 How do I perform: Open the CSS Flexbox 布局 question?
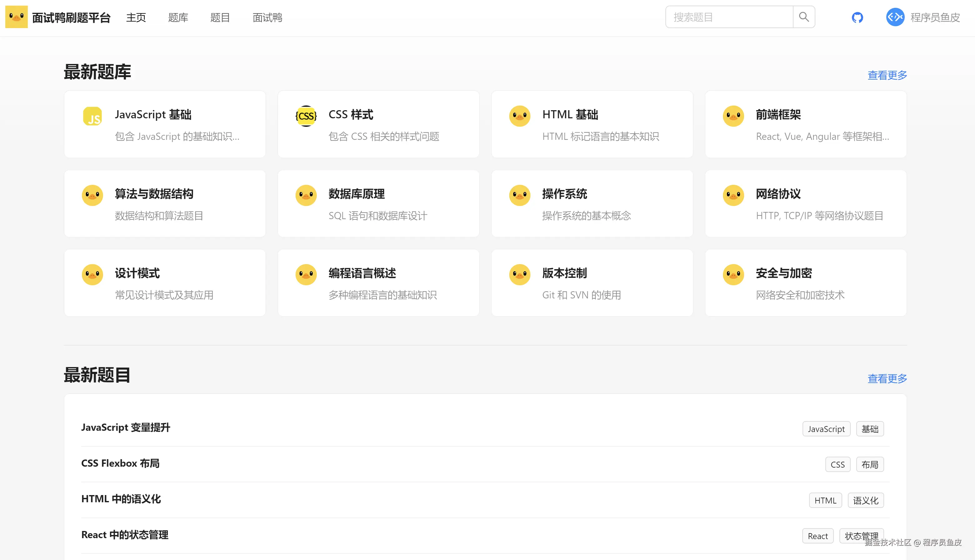pyautogui.click(x=120, y=463)
